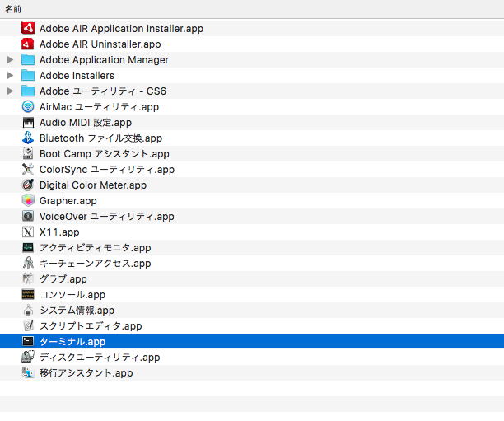
Task: Click the ColorSync ユーティリティ icon
Action: click(28, 170)
